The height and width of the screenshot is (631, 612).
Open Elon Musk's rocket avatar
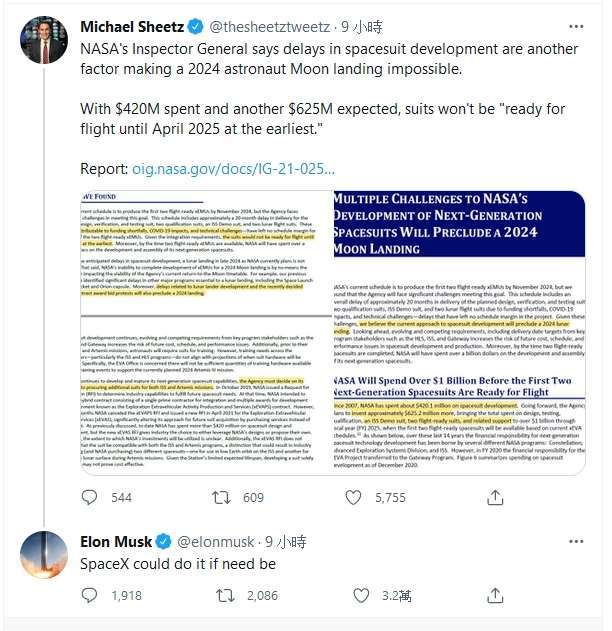44,555
